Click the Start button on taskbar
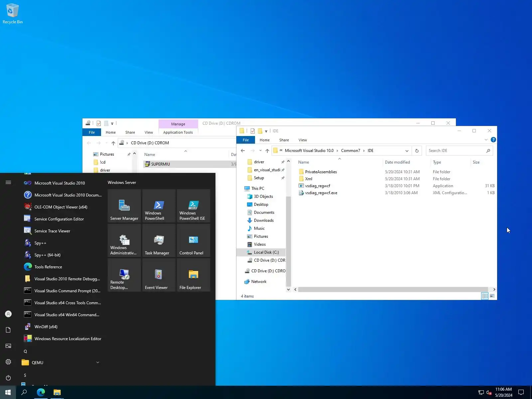This screenshot has height=399, width=532. pos(8,392)
